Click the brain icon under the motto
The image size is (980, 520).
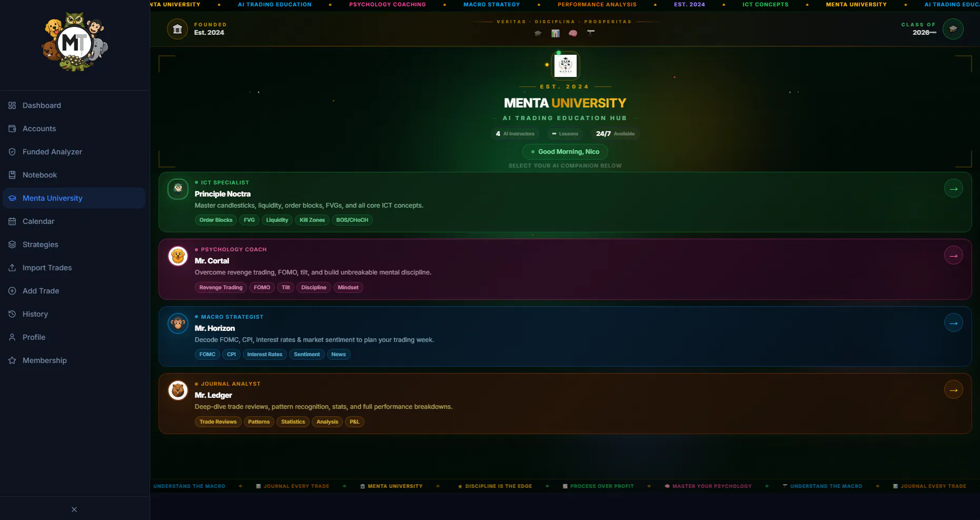[573, 33]
